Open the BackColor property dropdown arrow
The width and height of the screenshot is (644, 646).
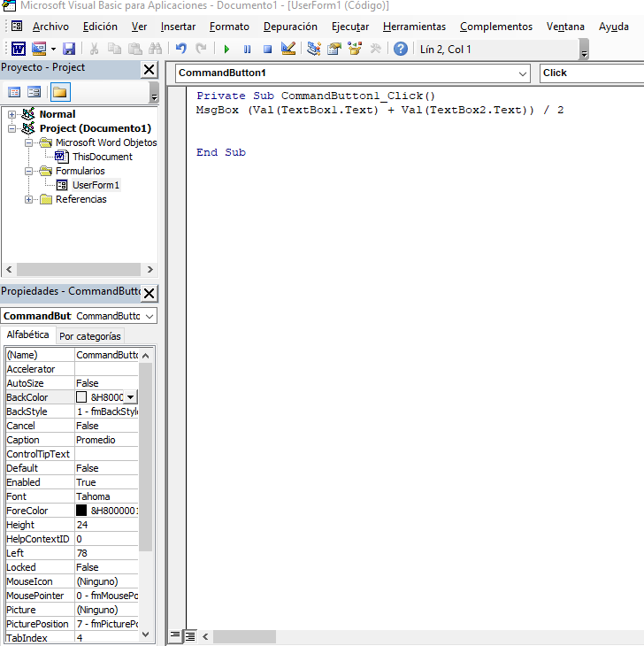coord(131,397)
